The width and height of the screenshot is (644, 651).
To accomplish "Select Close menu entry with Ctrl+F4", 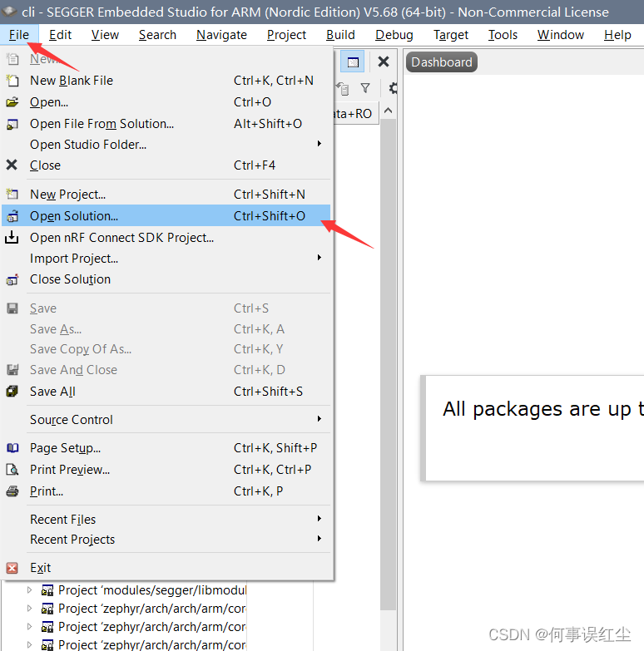I will (166, 165).
